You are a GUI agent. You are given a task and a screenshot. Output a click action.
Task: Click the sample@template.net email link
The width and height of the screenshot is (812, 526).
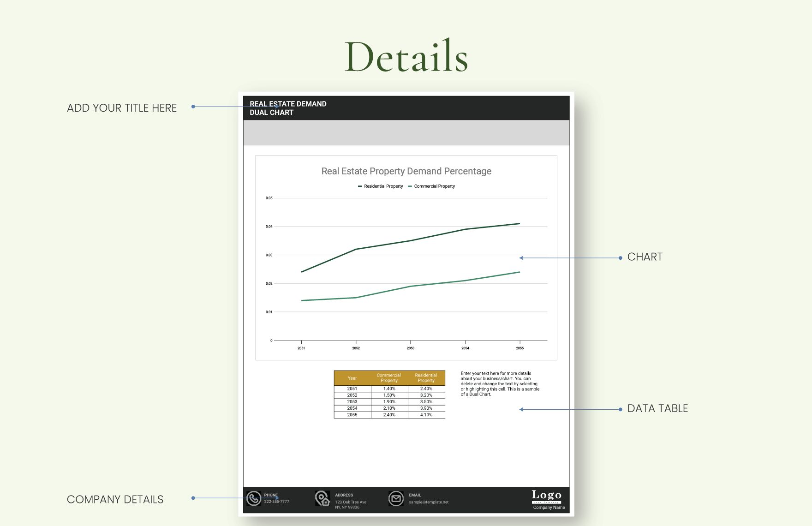428,502
